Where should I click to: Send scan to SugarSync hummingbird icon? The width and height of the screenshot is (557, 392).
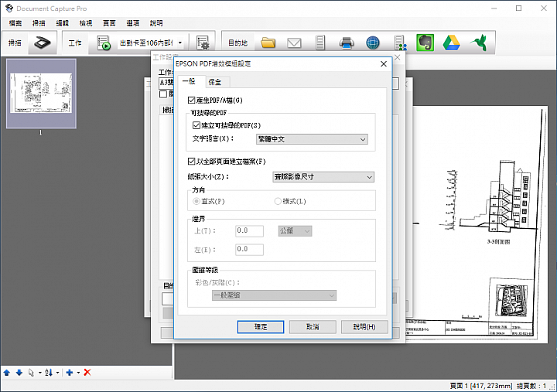pyautogui.click(x=479, y=43)
